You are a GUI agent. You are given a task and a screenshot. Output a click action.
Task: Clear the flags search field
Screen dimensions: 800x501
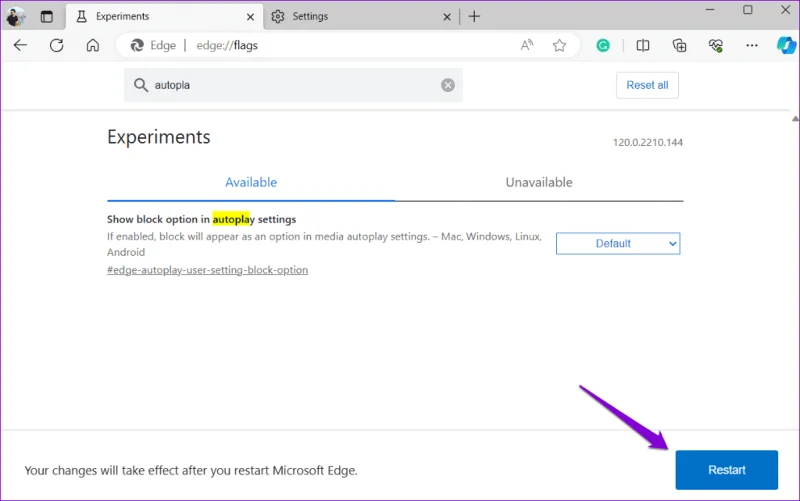448,85
